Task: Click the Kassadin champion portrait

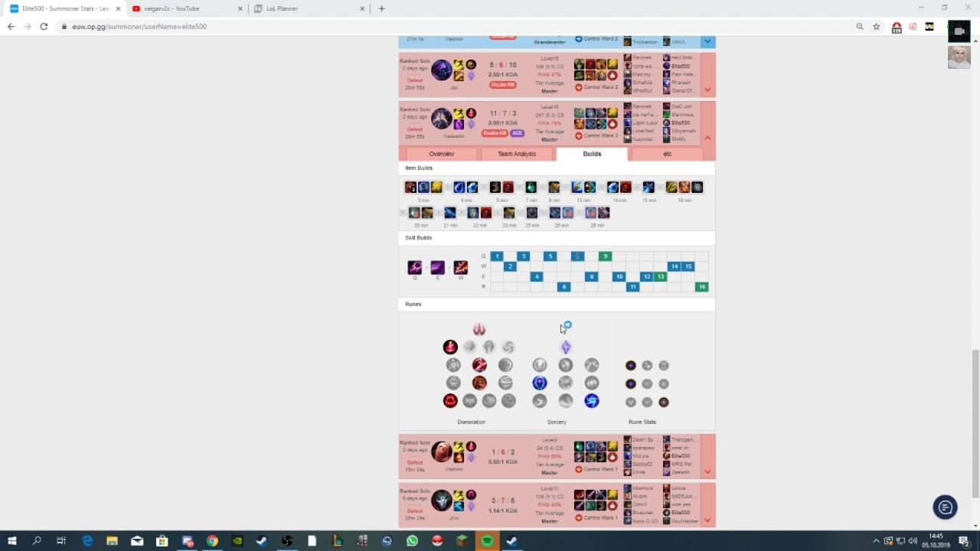Action: tap(441, 119)
